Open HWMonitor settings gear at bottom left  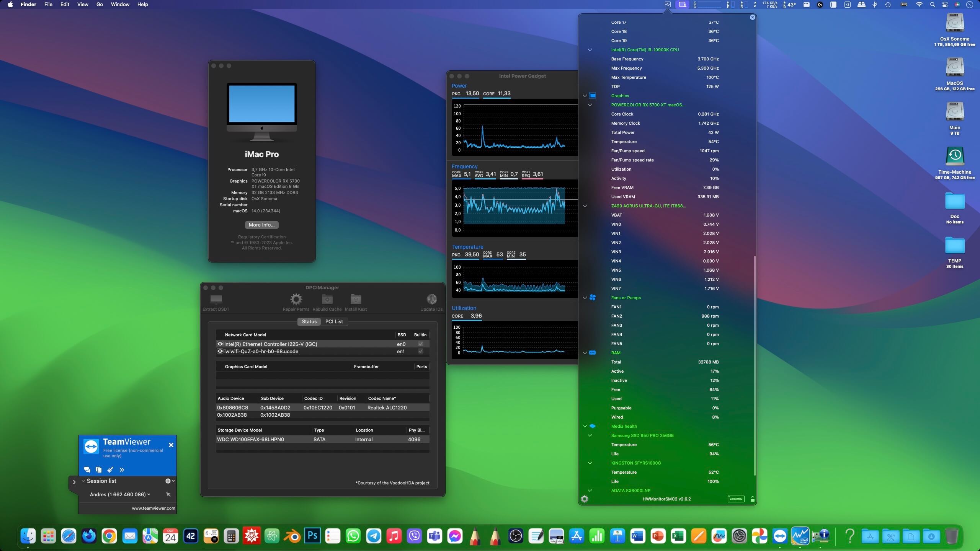(585, 499)
